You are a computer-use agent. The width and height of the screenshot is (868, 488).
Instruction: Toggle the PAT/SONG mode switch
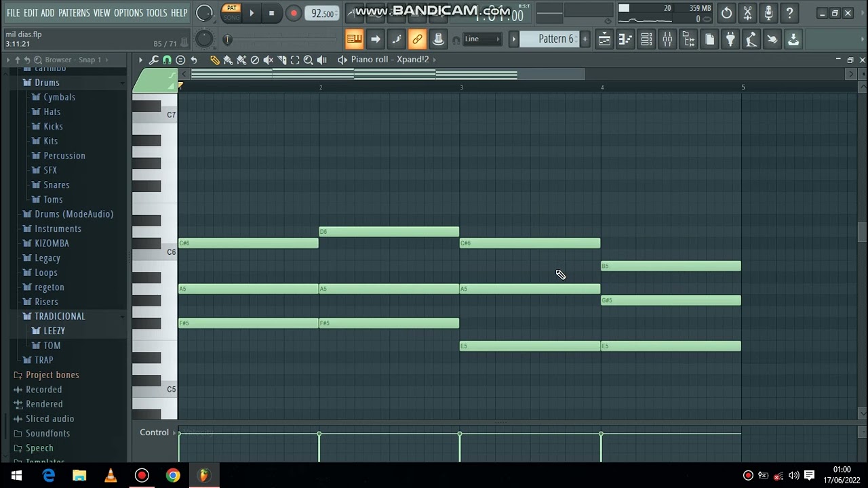tap(232, 13)
